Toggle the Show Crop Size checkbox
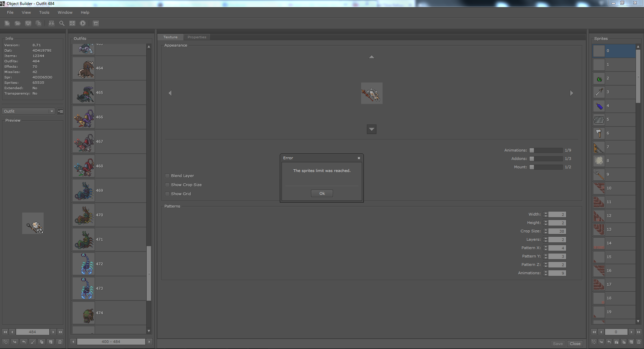Viewport: 644px width, 349px height. pos(167,185)
